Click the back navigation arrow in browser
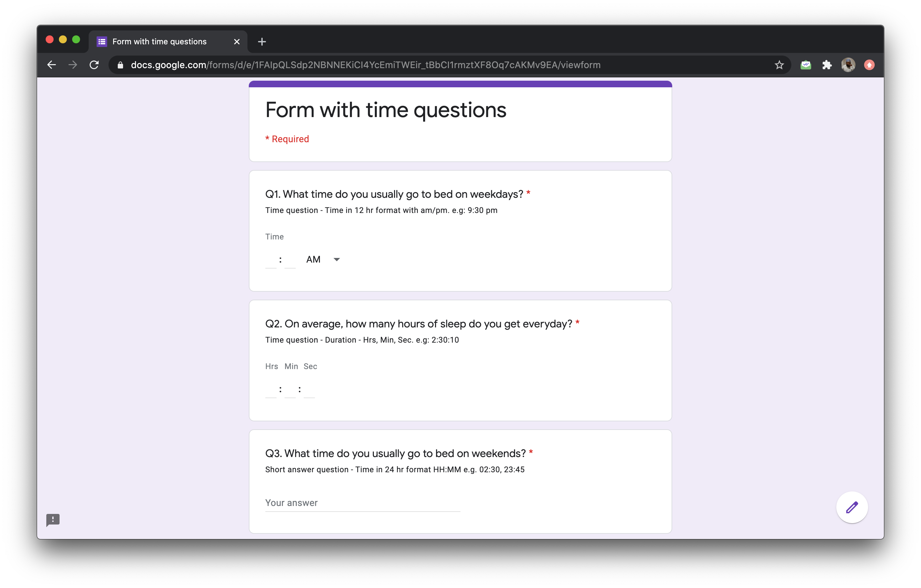Image resolution: width=921 pixels, height=588 pixels. coord(52,65)
